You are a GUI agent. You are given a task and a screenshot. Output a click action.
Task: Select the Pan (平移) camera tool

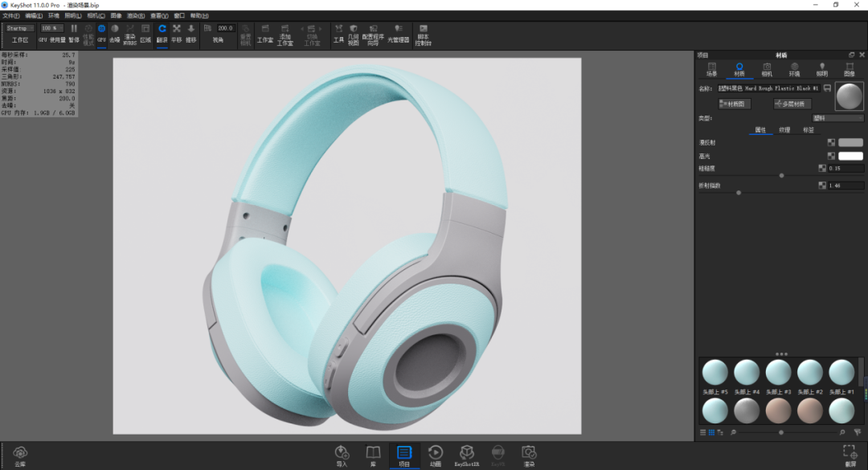pos(177,34)
